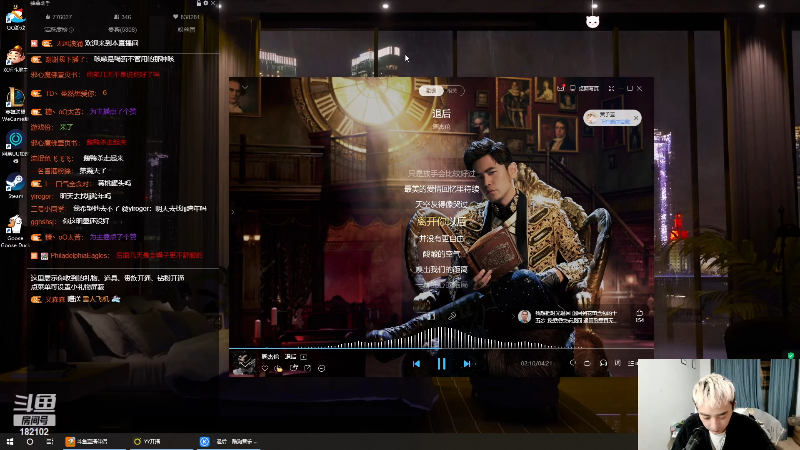
Task: Open the virtual background monitor button
Action: coord(584,88)
